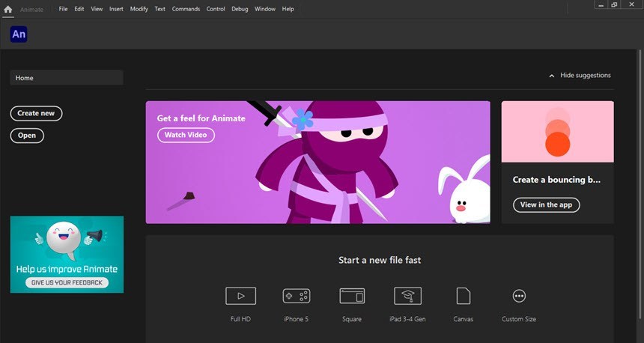Choose the iPhone 5 game preset icon

pyautogui.click(x=296, y=296)
